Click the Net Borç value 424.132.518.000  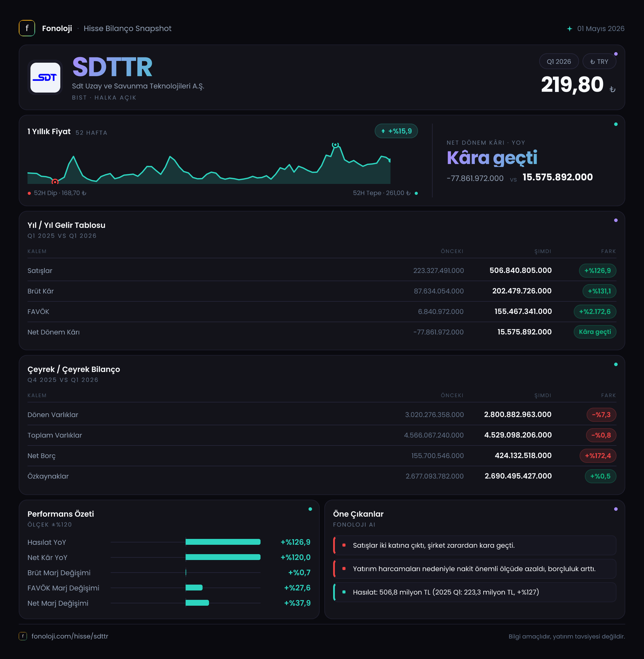523,455
